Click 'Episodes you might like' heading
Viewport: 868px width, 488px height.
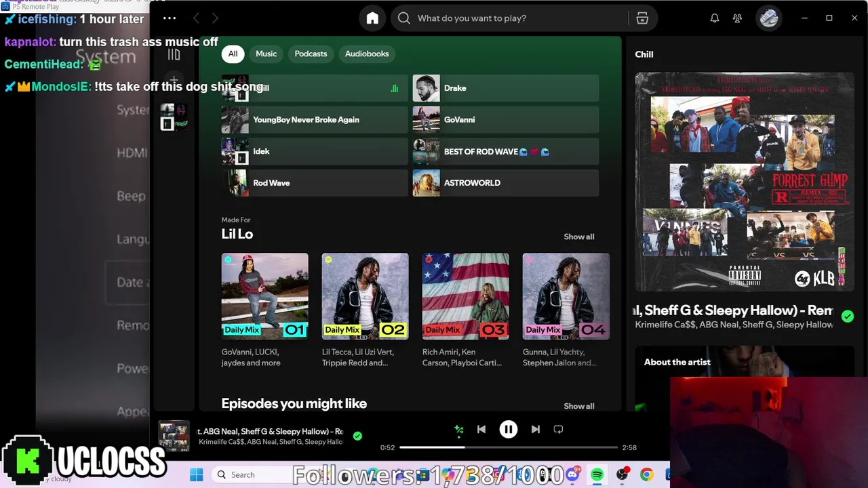click(294, 403)
